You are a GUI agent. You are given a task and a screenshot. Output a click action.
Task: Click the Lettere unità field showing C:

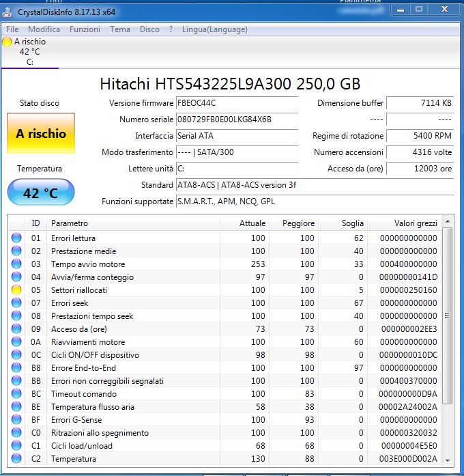pos(237,169)
